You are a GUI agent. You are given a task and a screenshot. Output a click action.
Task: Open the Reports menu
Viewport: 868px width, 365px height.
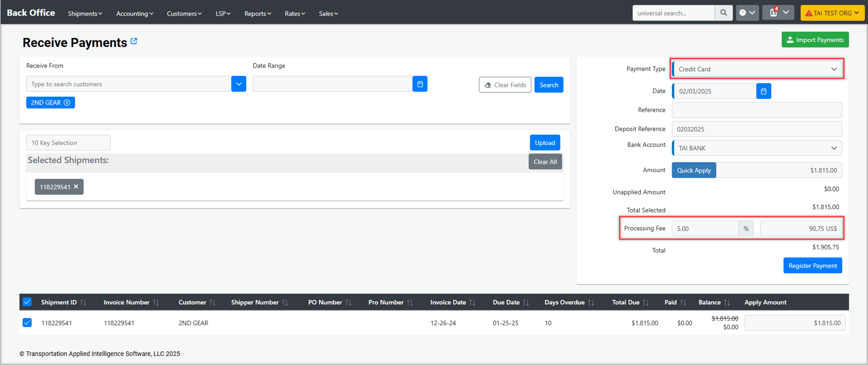click(257, 14)
